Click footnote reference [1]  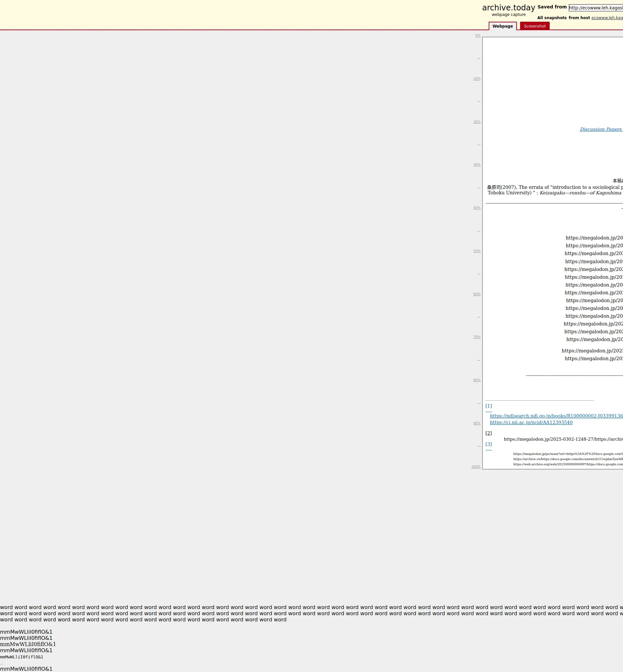[488, 406]
